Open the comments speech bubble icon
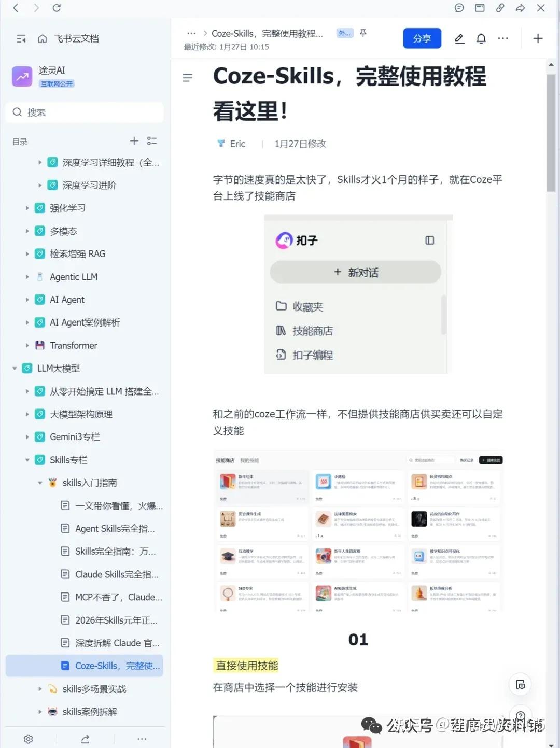The width and height of the screenshot is (560, 748). click(x=459, y=8)
